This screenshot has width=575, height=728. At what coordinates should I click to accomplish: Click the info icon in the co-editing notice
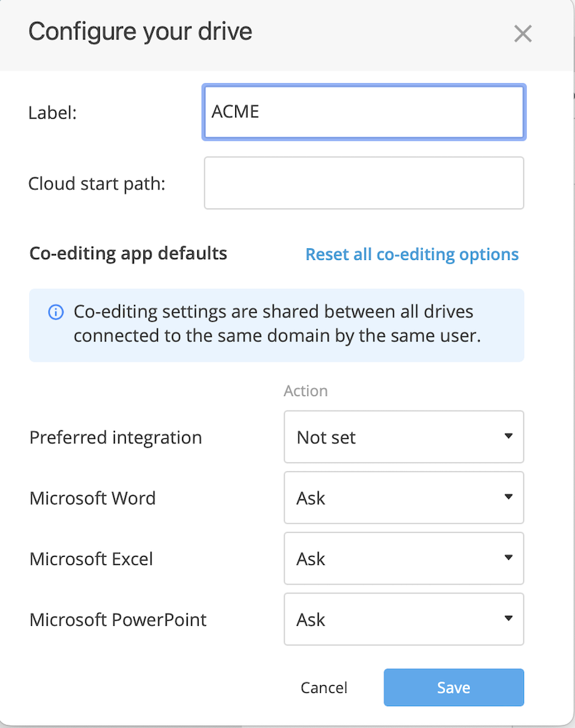click(55, 312)
